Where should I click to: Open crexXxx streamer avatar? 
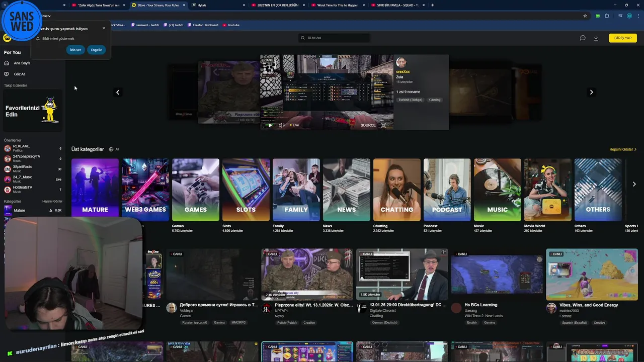point(401,62)
